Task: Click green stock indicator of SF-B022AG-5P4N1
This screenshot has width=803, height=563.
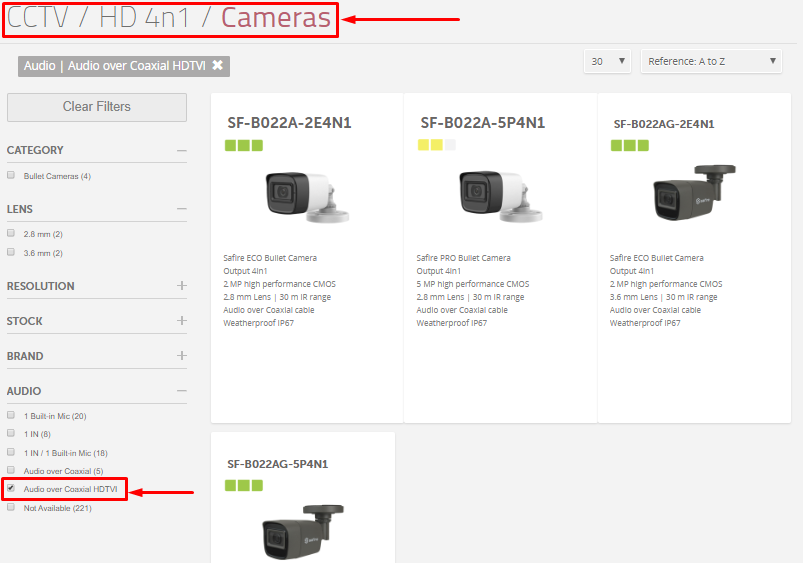Action: [x=244, y=486]
